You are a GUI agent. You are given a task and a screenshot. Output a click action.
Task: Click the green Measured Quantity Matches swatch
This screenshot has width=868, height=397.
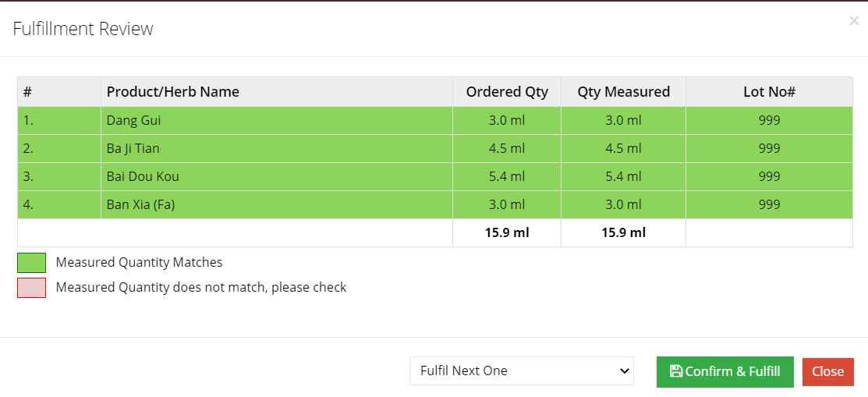(x=31, y=262)
